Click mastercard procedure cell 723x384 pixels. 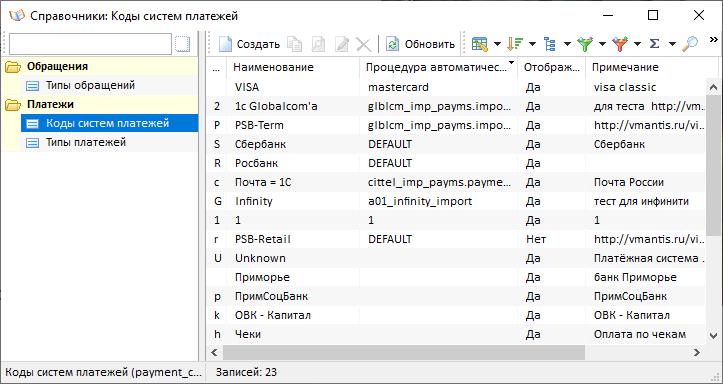(x=438, y=87)
